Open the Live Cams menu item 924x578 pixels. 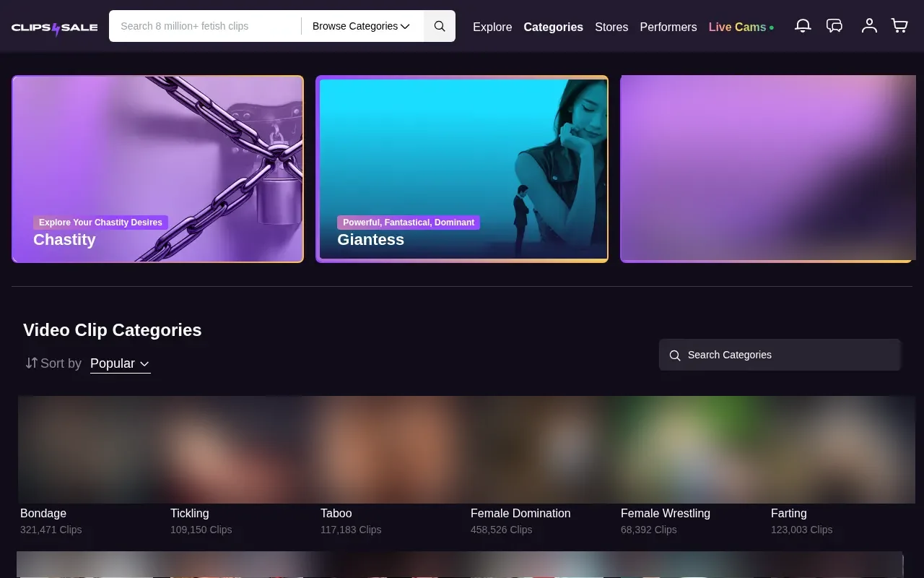click(741, 27)
